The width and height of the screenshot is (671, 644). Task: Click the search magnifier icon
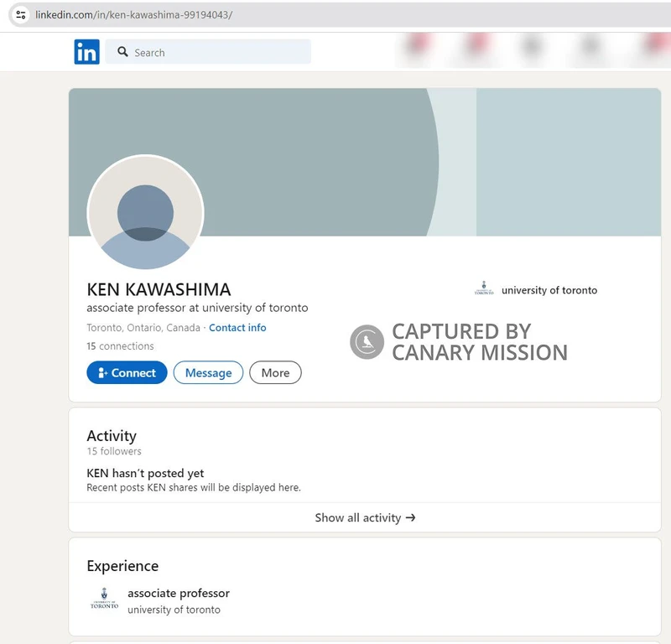[122, 52]
